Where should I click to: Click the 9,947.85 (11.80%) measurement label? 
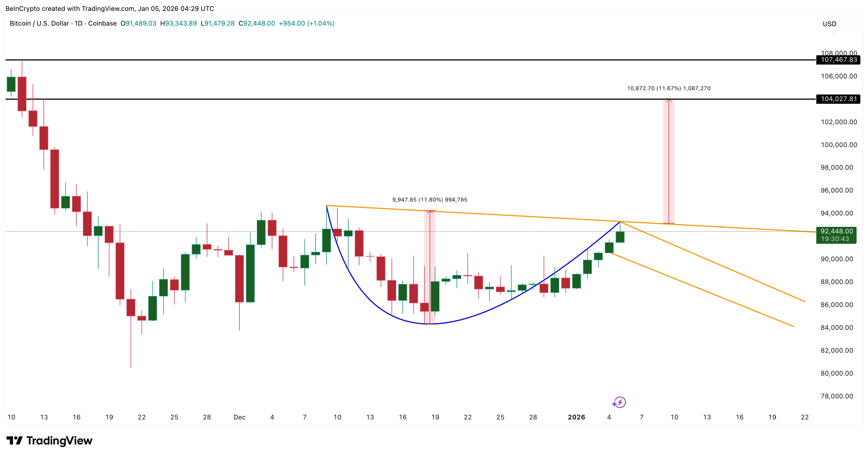click(x=430, y=200)
